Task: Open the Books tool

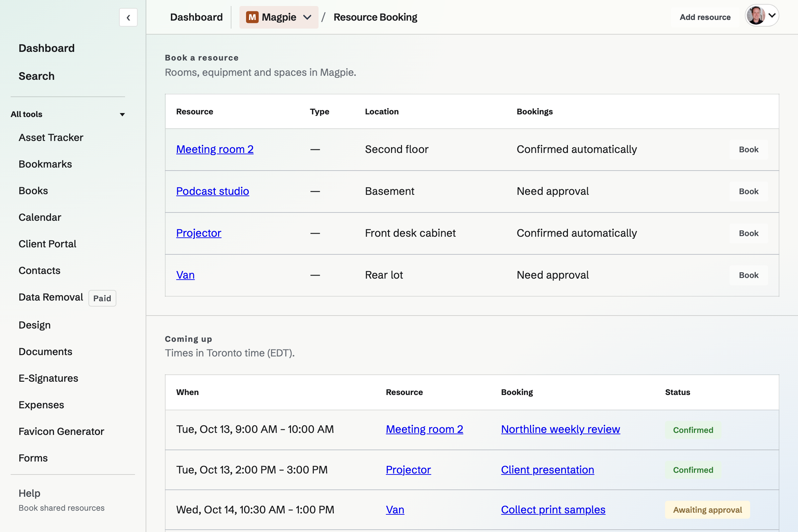Action: 33,191
